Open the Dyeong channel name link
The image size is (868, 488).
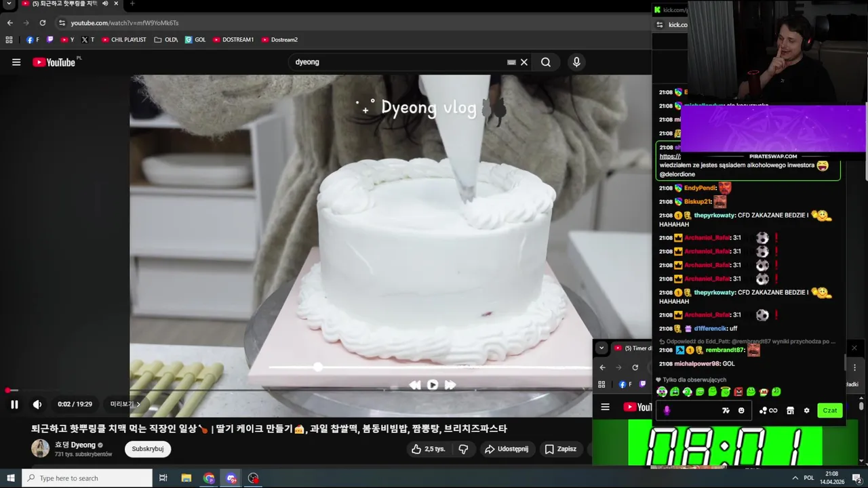75,445
